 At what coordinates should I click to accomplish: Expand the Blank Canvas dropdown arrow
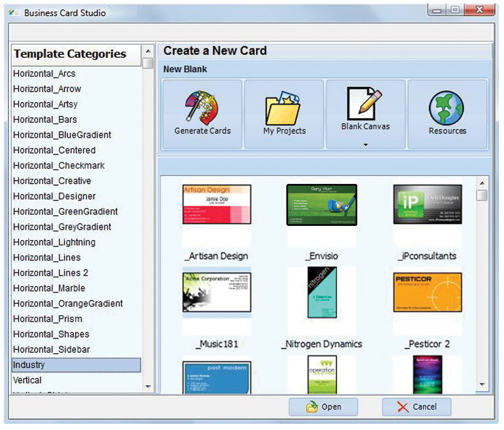366,145
